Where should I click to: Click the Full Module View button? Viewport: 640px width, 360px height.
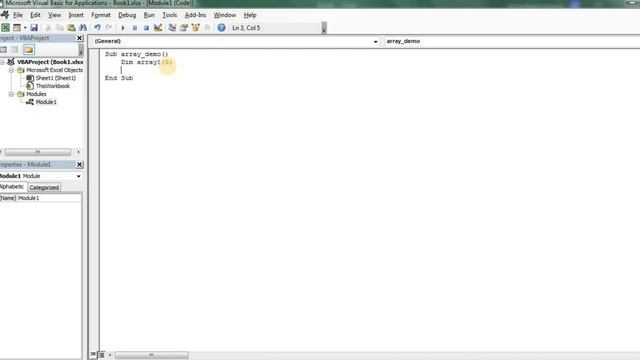pyautogui.click(x=102, y=355)
